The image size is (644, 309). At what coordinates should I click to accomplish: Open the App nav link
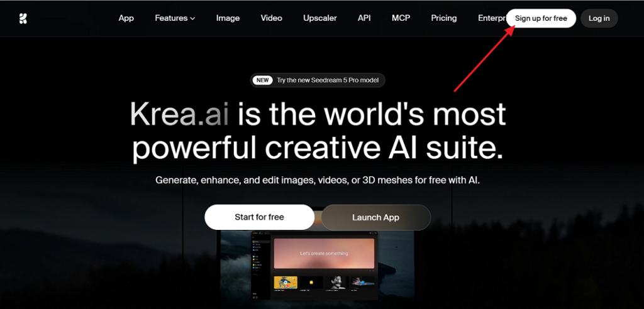click(x=126, y=18)
